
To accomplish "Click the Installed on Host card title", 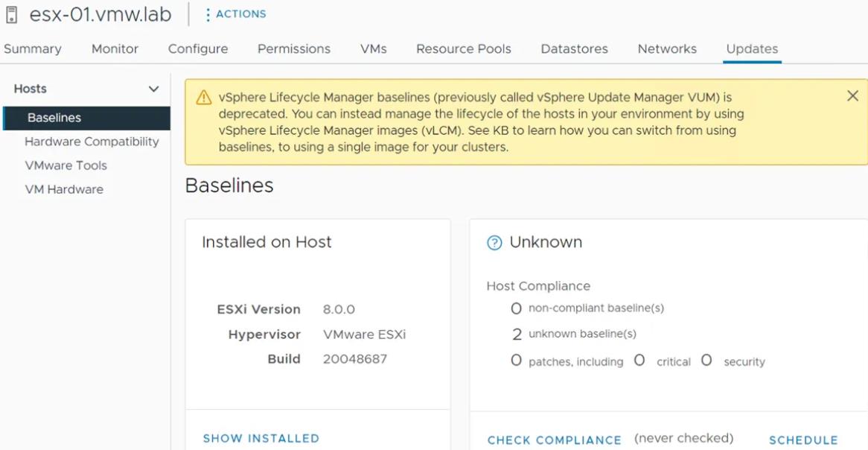I will tap(267, 242).
